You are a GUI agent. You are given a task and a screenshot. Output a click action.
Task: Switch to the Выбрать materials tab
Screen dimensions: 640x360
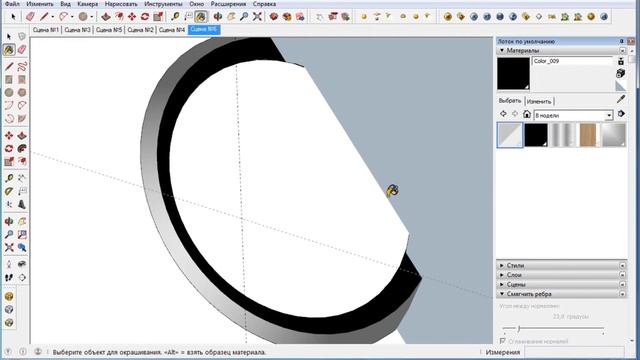click(x=510, y=100)
